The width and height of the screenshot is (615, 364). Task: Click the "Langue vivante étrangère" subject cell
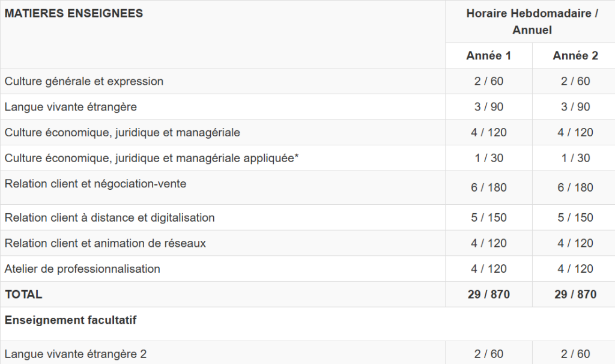click(x=71, y=107)
